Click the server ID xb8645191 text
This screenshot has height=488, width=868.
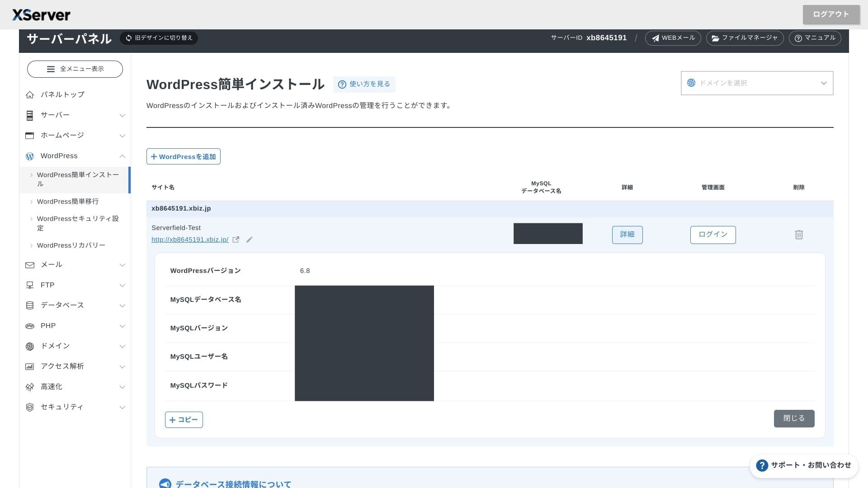(607, 38)
